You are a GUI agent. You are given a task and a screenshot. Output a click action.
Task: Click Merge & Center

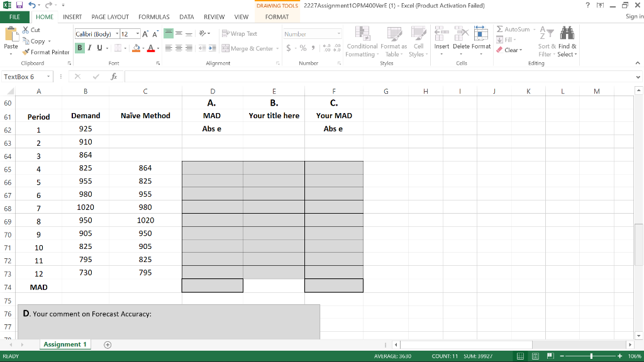(x=247, y=48)
